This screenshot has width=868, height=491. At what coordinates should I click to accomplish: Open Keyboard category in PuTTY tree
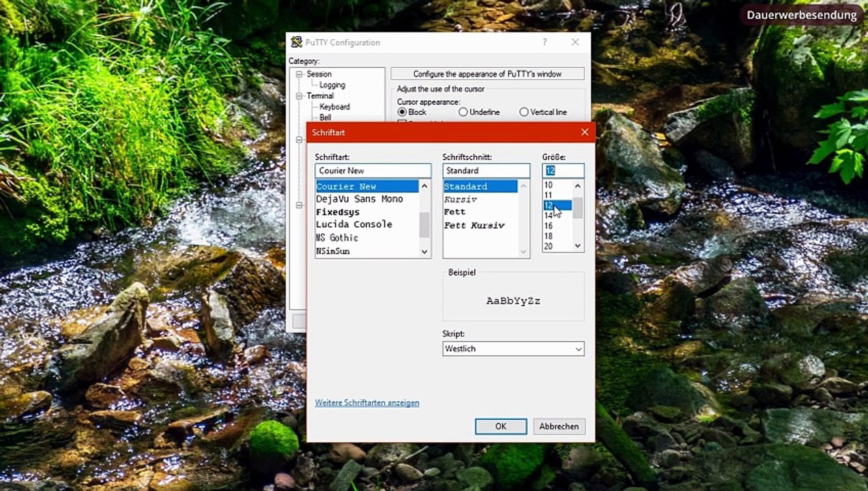[334, 107]
